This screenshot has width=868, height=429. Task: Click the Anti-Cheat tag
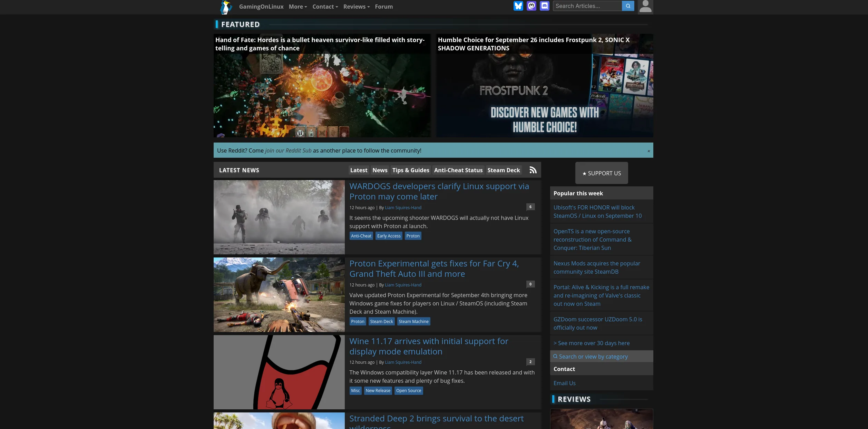click(x=361, y=236)
